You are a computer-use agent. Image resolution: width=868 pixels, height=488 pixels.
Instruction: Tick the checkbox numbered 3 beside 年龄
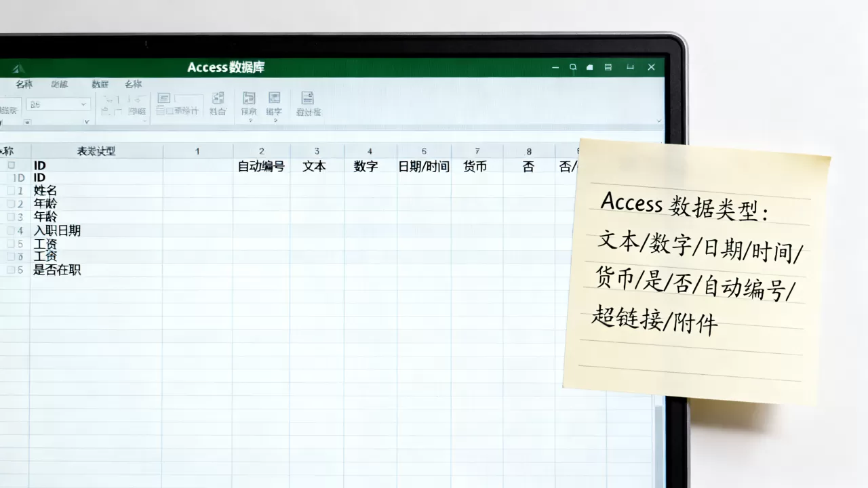click(11, 217)
